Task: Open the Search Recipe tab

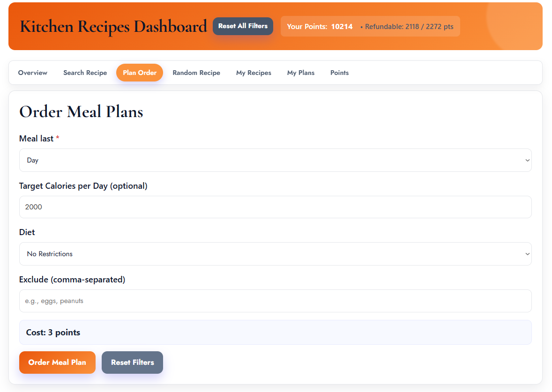Action: pos(85,73)
